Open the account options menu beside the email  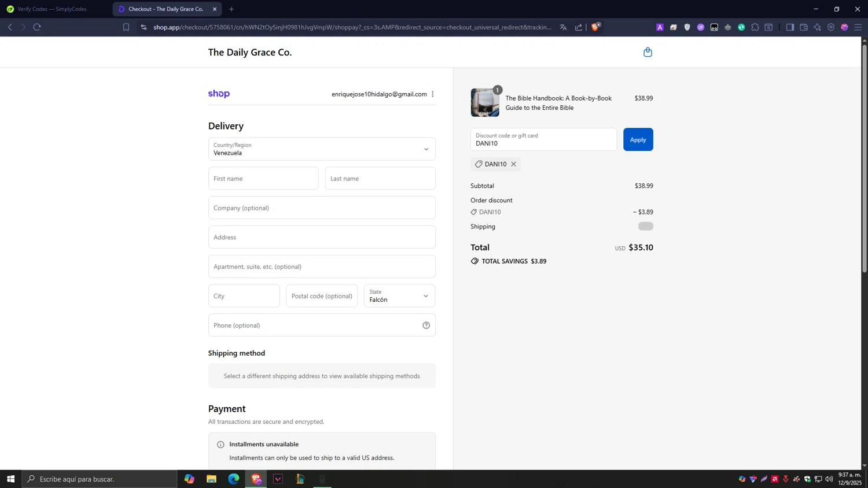point(432,94)
